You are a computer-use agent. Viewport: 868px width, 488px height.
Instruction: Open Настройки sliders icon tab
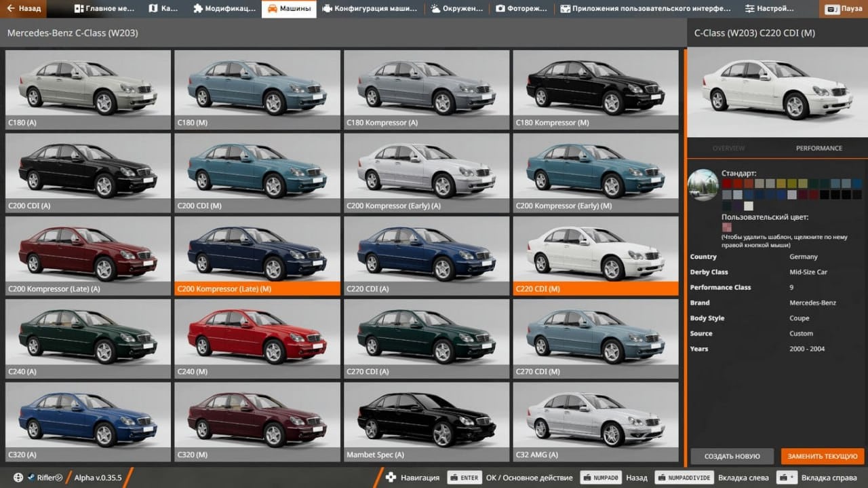pos(749,9)
